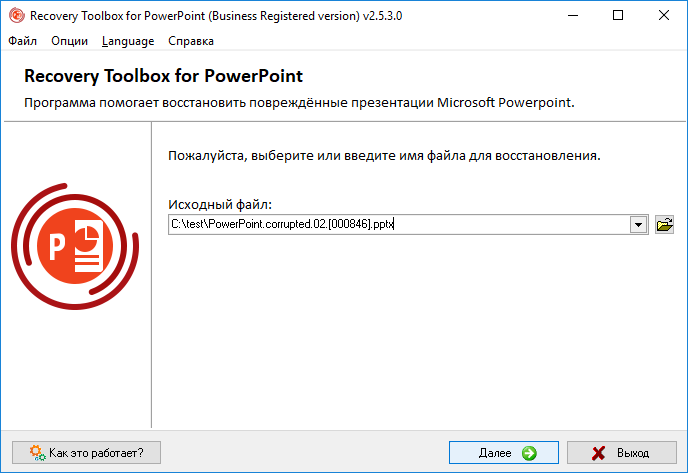The width and height of the screenshot is (688, 473).
Task: Click the large PowerPoint recovery logo
Action: pyautogui.click(x=75, y=247)
